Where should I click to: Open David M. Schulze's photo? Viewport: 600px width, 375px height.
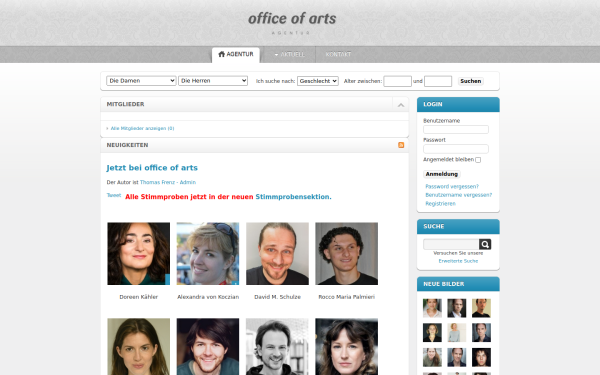277,254
